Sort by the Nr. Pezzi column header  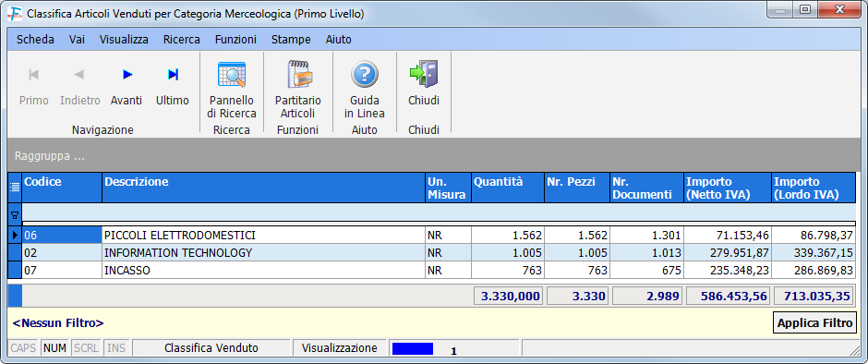click(x=577, y=188)
